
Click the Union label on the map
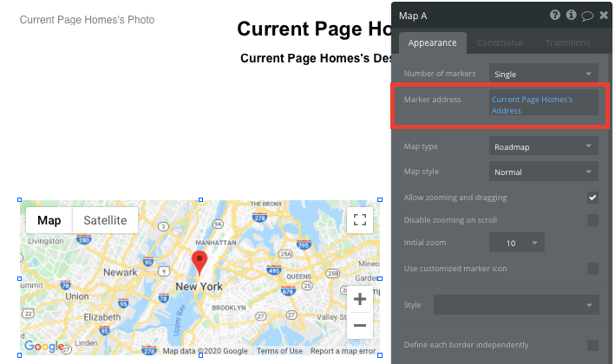[77, 296]
